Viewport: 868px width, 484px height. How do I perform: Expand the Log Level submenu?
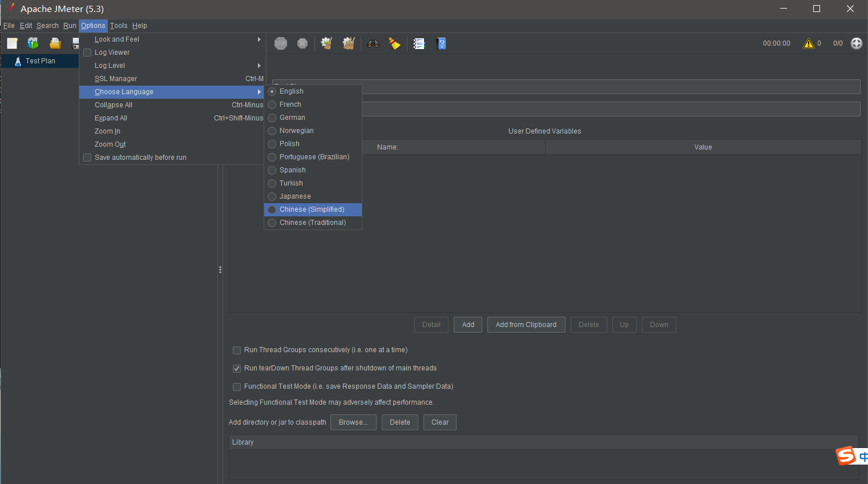click(x=171, y=66)
